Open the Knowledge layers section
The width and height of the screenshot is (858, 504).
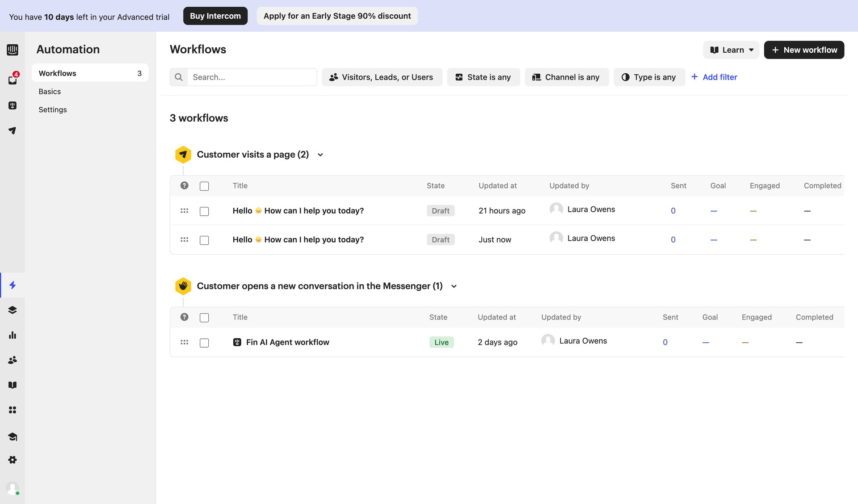(x=13, y=310)
